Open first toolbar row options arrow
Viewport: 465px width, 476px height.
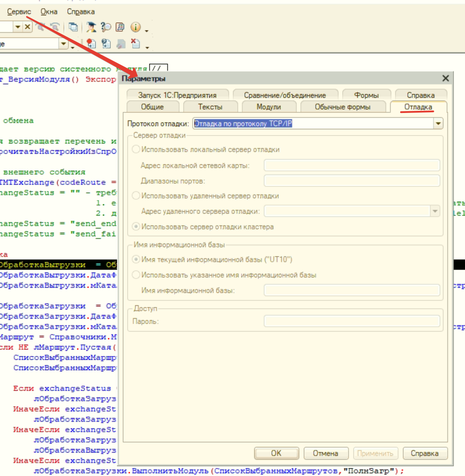click(146, 31)
